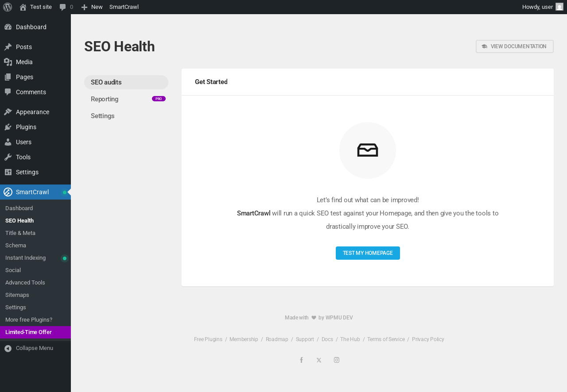567x392 pixels.
Task: Click the empty inbox tray icon
Action: (368, 150)
